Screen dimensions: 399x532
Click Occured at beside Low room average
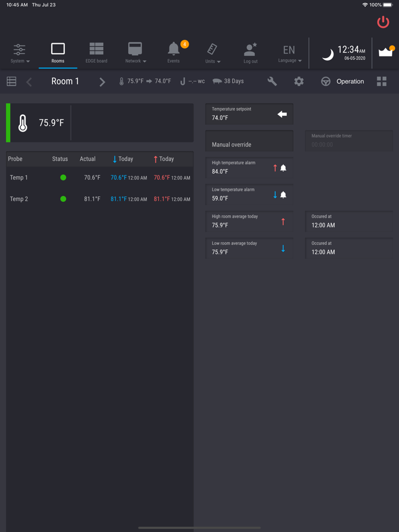click(349, 248)
